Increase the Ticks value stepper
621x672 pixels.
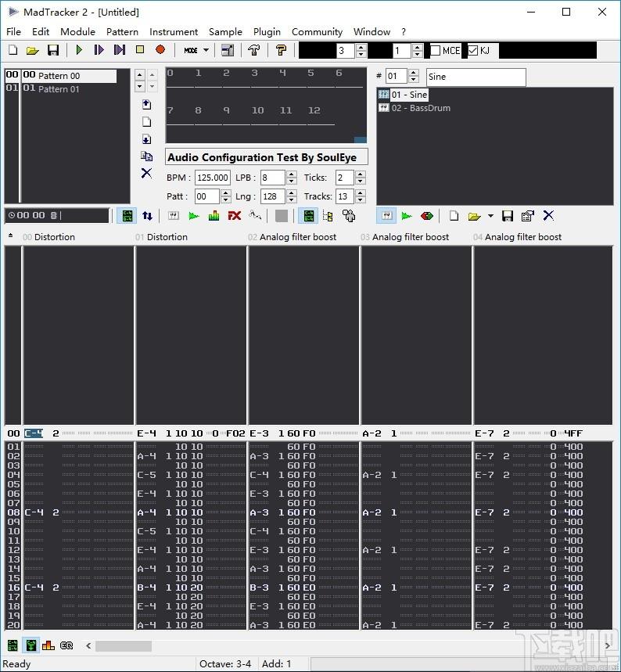pos(361,174)
